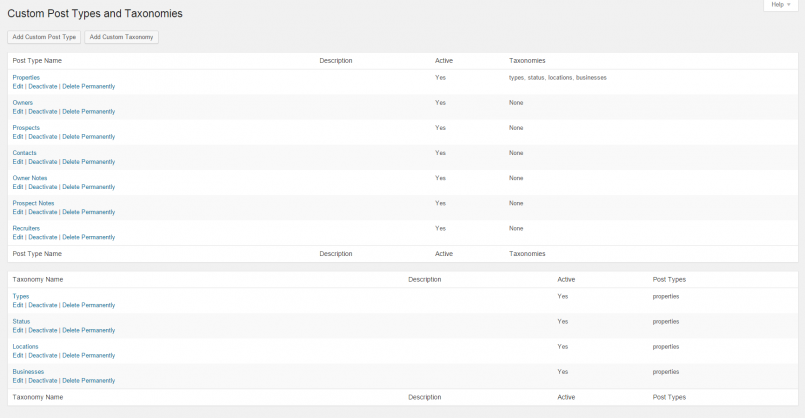The image size is (805, 418).
Task: Click Taxonomy Name top column header
Action: click(38, 279)
